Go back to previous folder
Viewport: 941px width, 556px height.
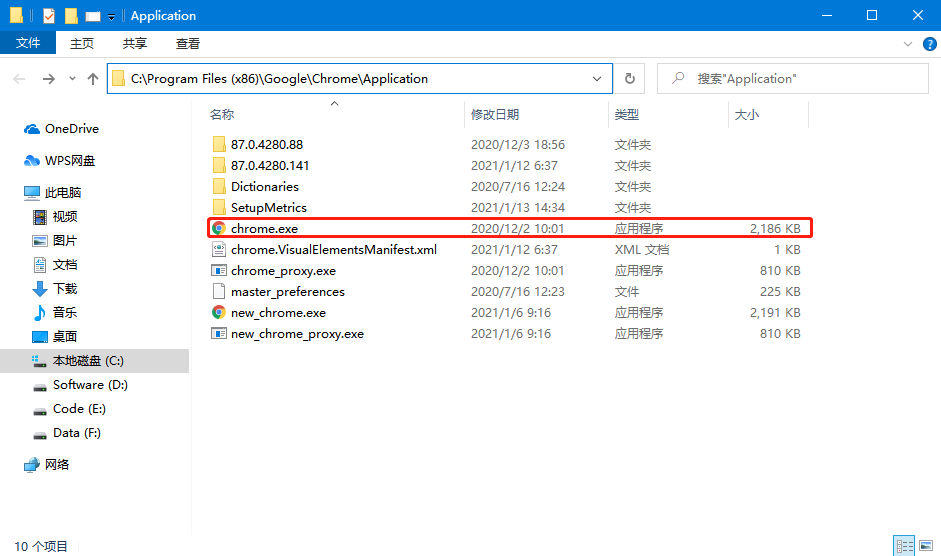(x=19, y=79)
